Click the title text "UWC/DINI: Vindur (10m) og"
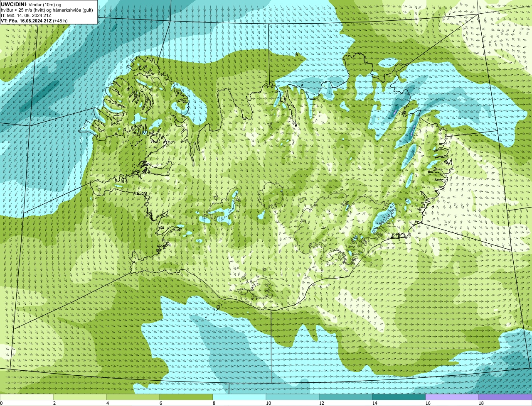Screen dimensions: 532x406 click(x=31, y=4)
